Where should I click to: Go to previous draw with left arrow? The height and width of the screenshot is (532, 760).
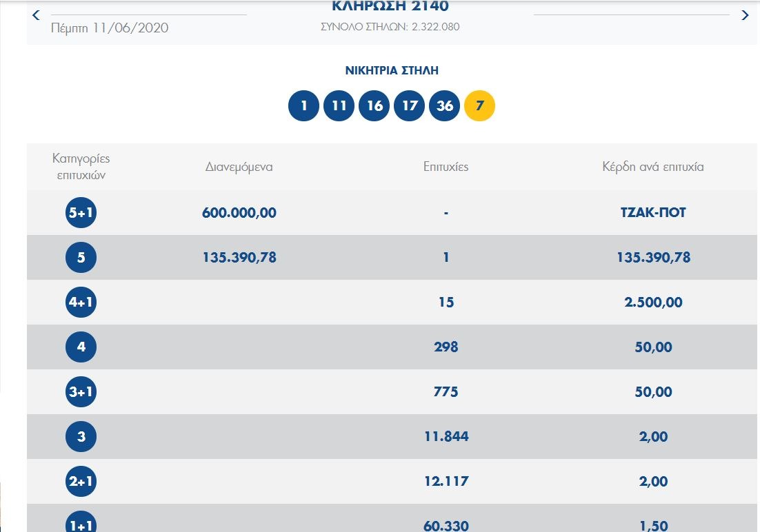point(37,15)
